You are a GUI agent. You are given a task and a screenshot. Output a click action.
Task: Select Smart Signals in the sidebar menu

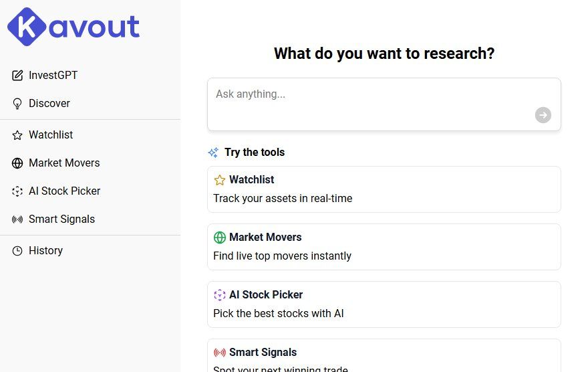[x=61, y=219]
